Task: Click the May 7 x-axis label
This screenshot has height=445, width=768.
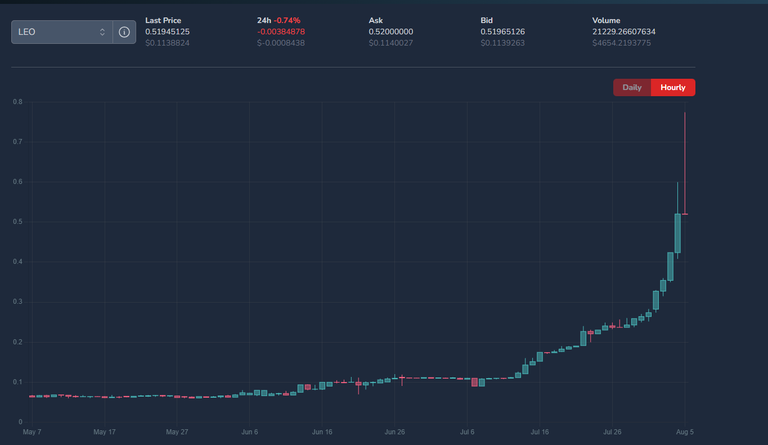Action: pos(32,432)
